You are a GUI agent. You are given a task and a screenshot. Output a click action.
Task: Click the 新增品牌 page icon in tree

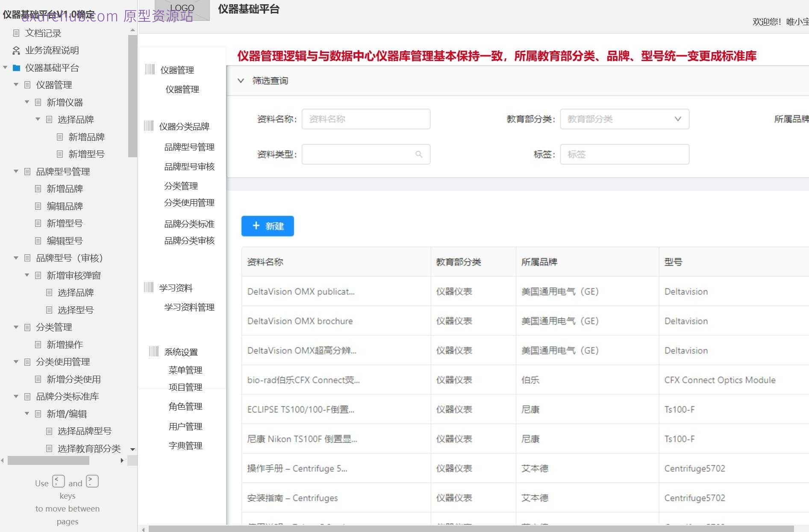59,137
